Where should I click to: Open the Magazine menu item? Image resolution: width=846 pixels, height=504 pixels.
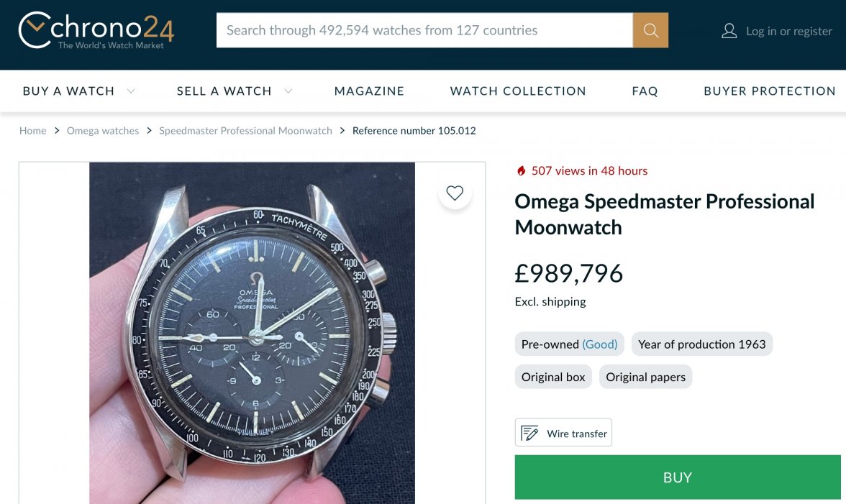tap(369, 91)
